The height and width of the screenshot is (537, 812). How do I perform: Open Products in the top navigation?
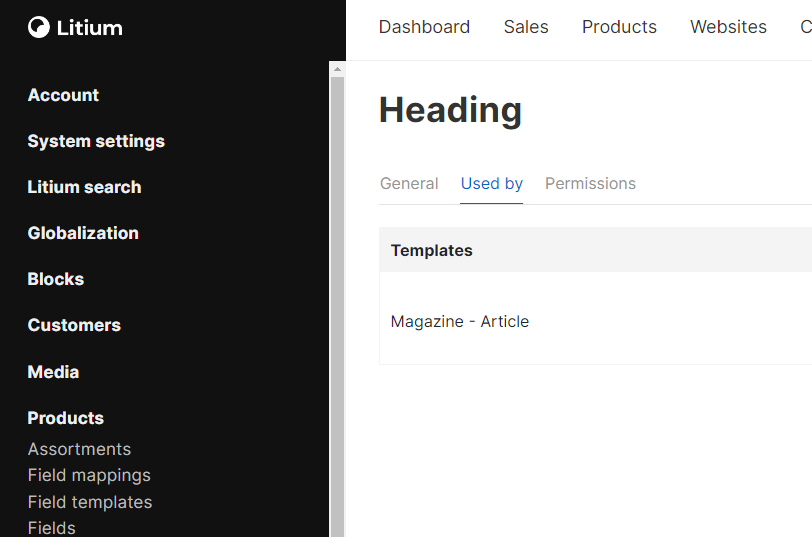619,27
